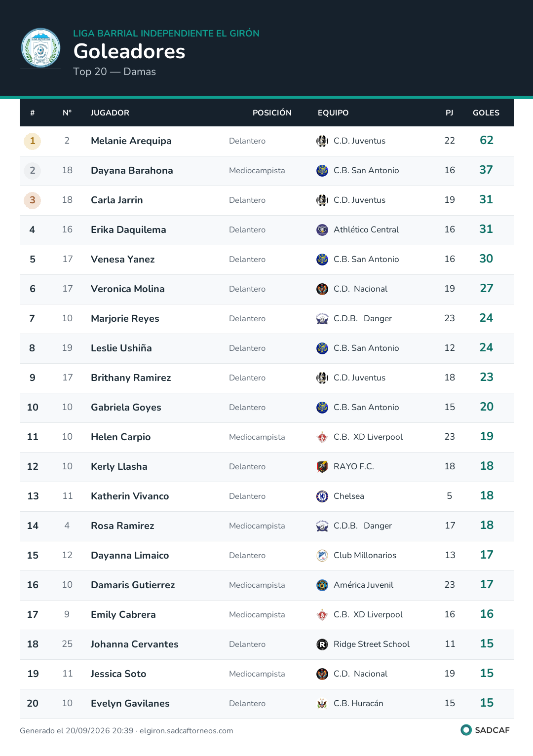
Task: Click team name C.D.B. Danger for Marjorie Reyes
Action: (363, 319)
